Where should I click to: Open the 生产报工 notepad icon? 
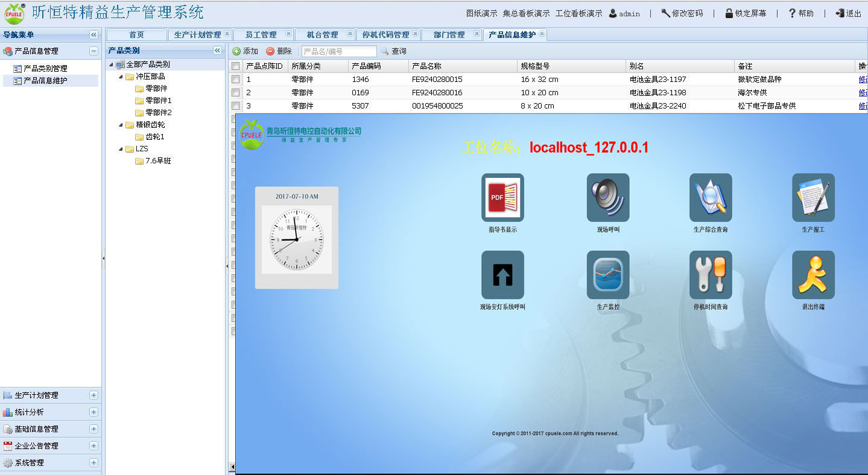[x=813, y=198]
